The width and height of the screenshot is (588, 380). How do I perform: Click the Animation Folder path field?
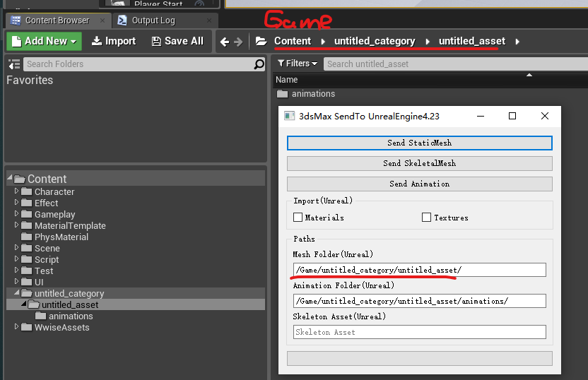click(x=420, y=301)
